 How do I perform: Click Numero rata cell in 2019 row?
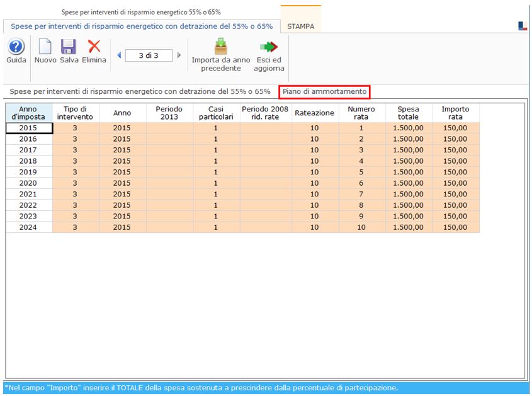361,172
